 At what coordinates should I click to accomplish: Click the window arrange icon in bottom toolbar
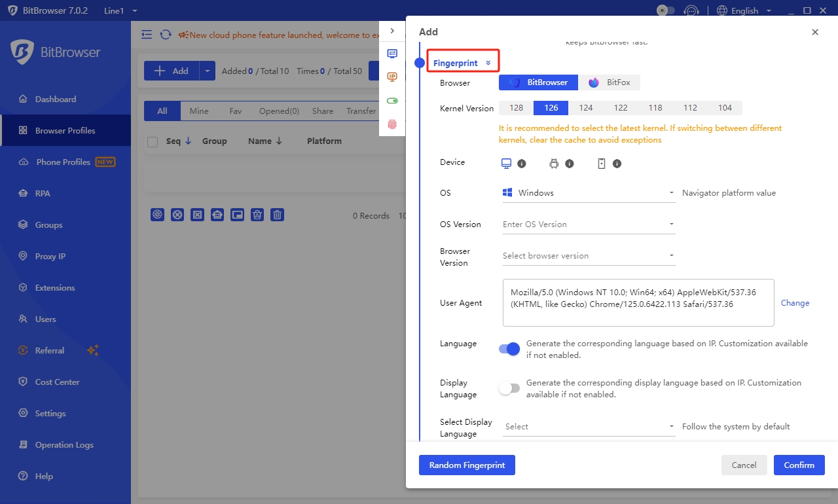pos(238,215)
